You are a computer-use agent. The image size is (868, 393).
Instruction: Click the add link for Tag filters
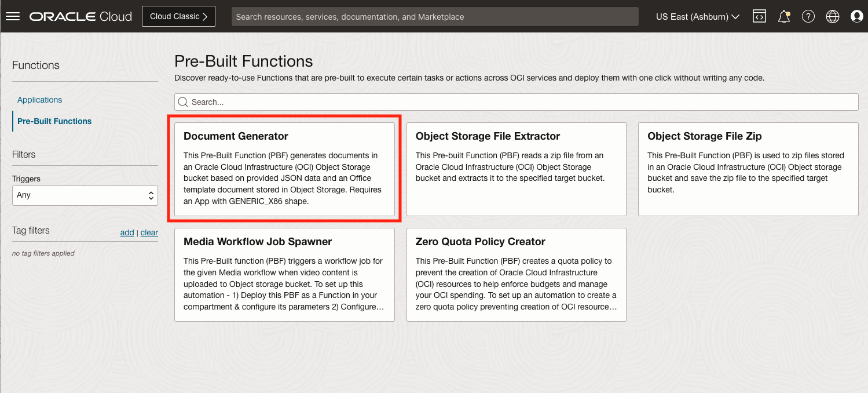pyautogui.click(x=127, y=232)
